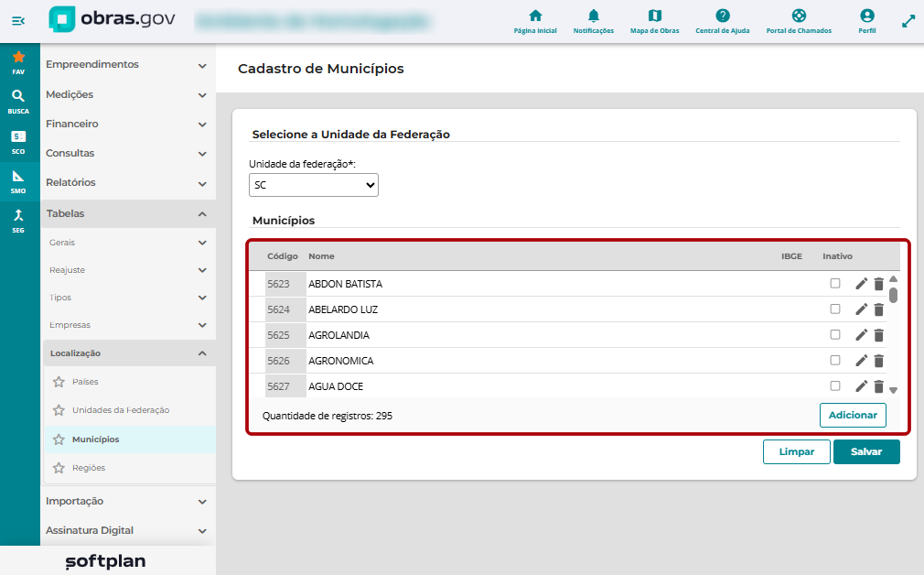Open the Unidades da Federação page

tap(121, 410)
